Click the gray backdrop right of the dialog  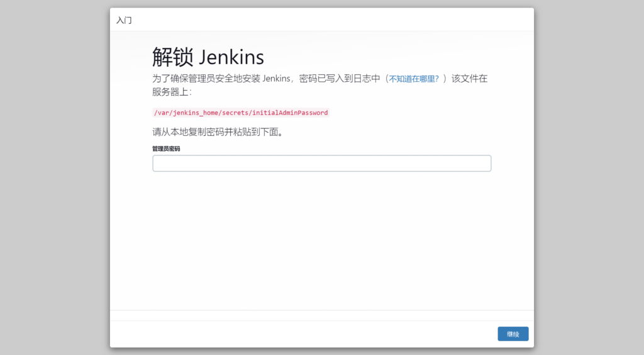point(589,177)
